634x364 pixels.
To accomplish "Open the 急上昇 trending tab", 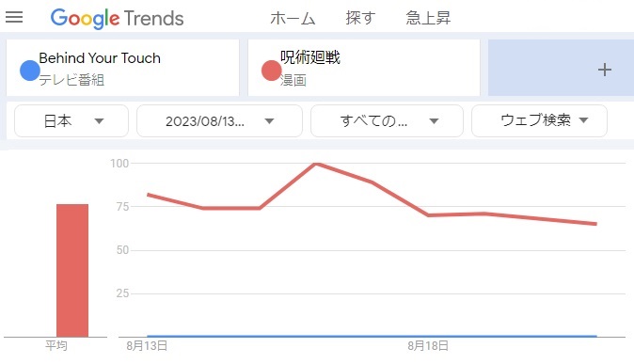I will (x=428, y=18).
